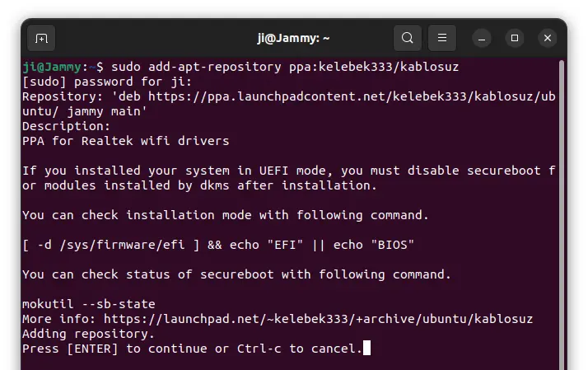Image resolution: width=588 pixels, height=370 pixels.
Task: Close the terminal window
Action: (x=548, y=38)
